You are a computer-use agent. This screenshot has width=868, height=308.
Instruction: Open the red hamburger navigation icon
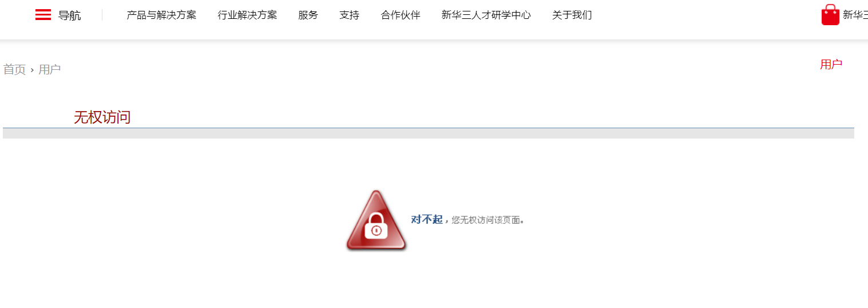43,15
